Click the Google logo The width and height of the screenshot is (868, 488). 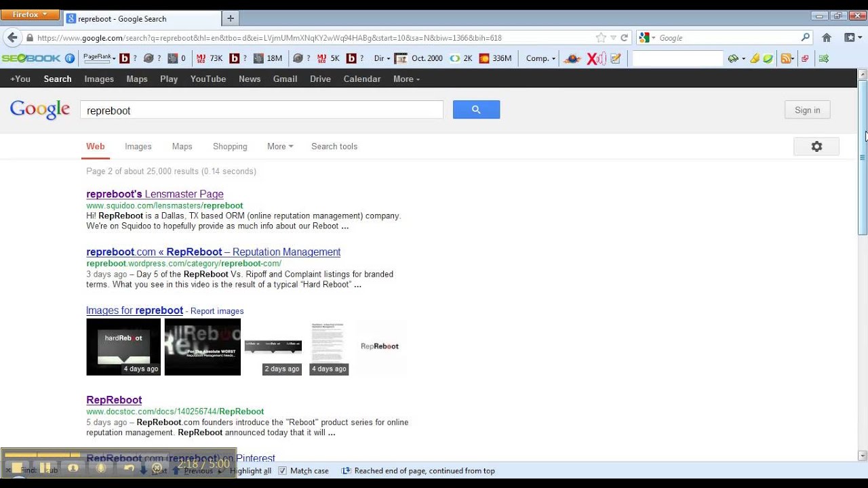tap(40, 109)
